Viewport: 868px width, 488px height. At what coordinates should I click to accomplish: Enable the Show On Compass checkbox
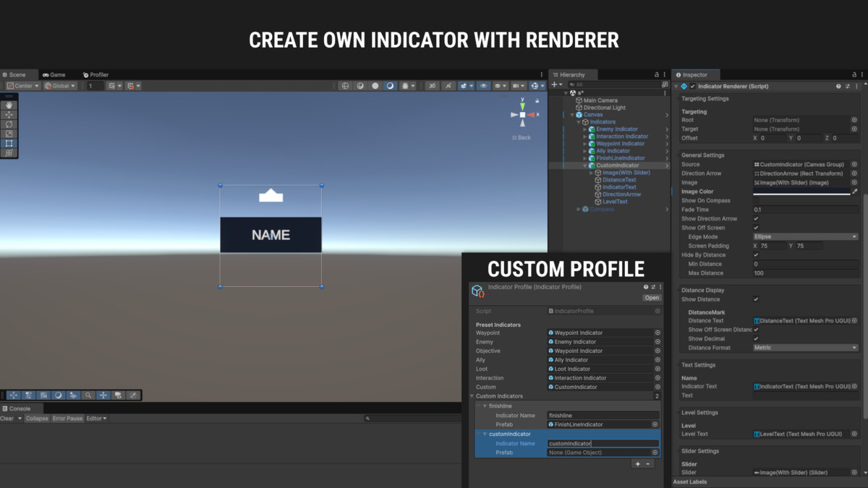tap(757, 201)
